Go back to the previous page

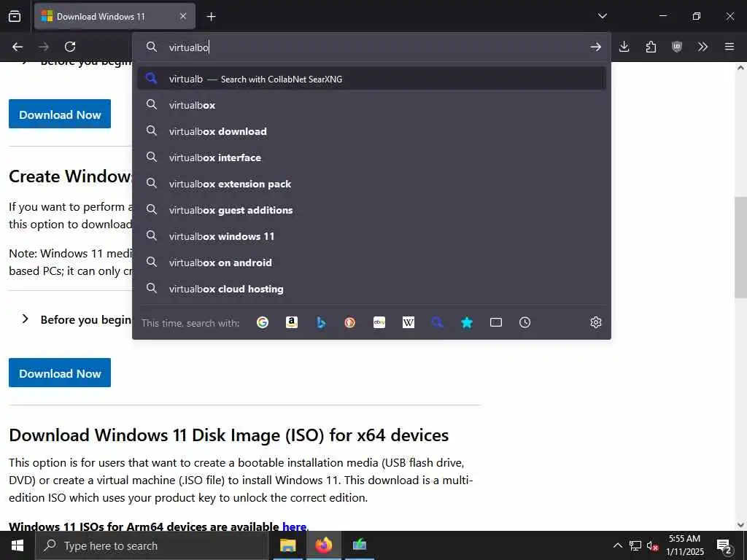click(x=18, y=47)
